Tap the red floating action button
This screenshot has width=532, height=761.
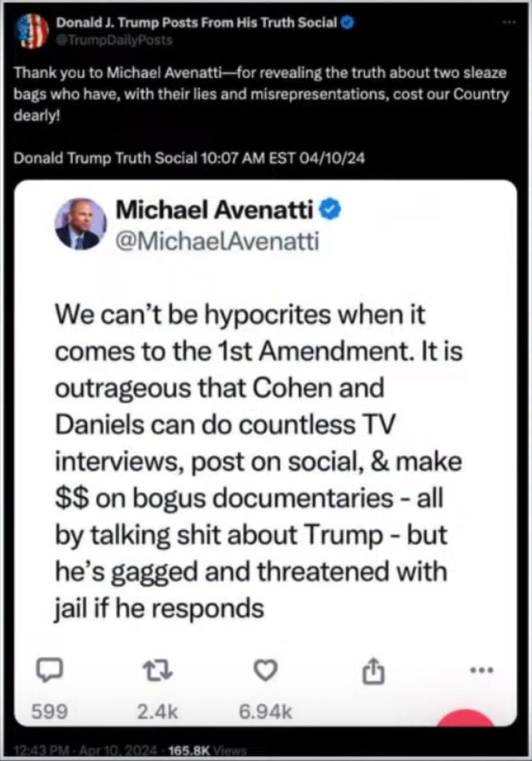tap(465, 718)
